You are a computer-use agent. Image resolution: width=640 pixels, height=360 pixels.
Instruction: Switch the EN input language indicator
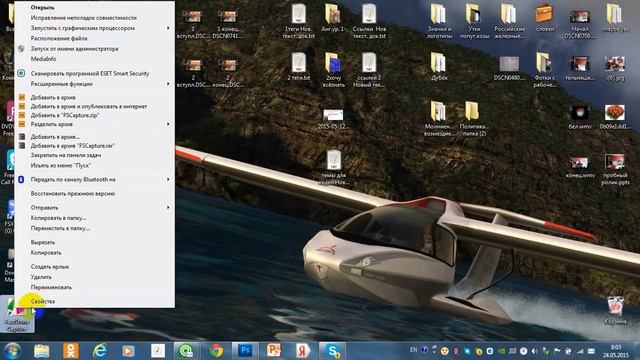pyautogui.click(x=413, y=350)
